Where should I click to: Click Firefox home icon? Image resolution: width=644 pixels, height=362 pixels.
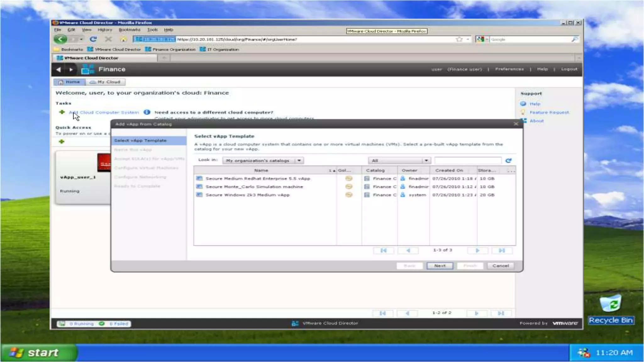[123, 39]
